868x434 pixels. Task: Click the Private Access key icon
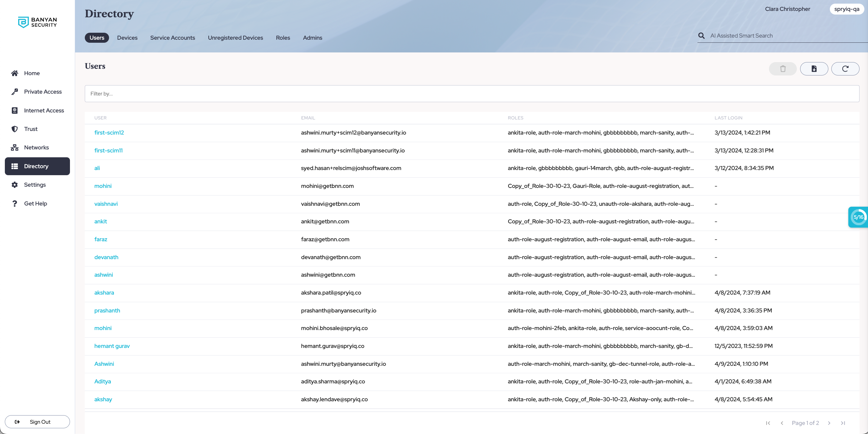pos(15,92)
